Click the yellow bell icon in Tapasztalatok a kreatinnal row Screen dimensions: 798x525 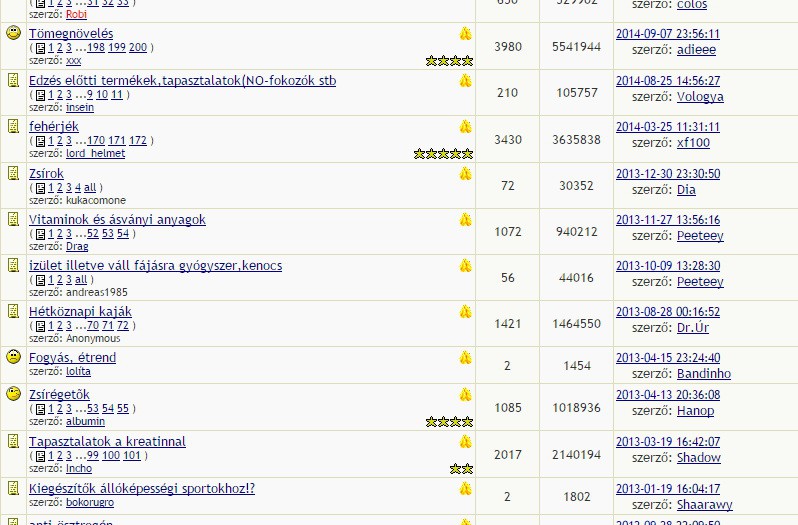pos(466,442)
